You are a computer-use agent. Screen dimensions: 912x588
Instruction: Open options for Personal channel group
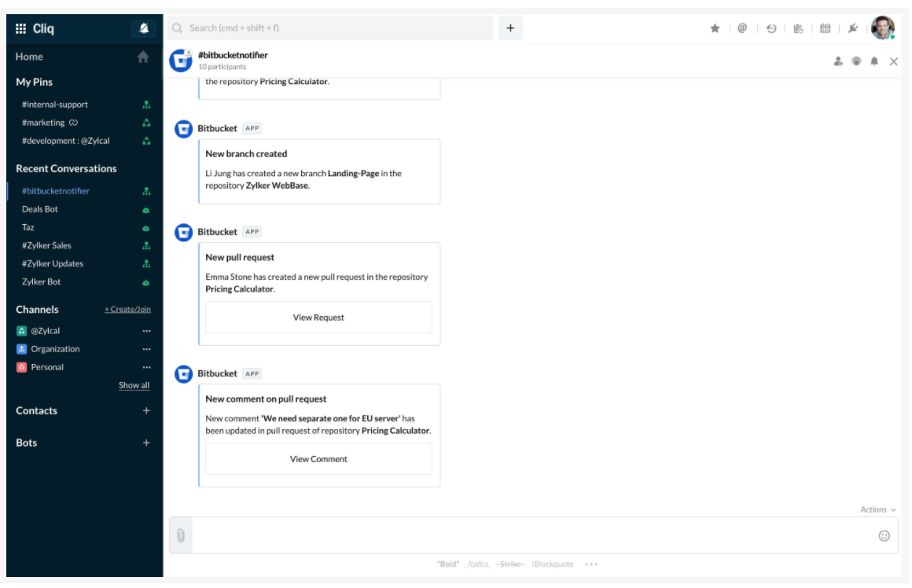coord(146,368)
